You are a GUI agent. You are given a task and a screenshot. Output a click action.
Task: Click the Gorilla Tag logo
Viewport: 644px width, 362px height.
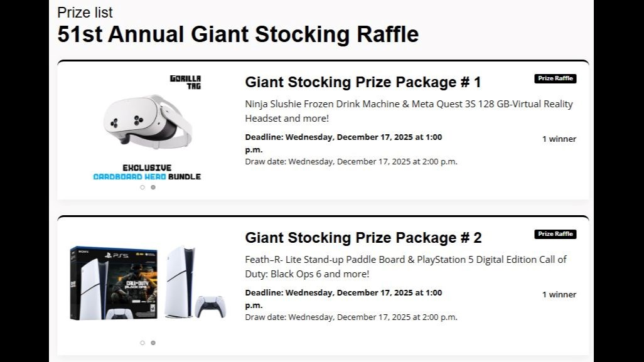click(x=186, y=82)
